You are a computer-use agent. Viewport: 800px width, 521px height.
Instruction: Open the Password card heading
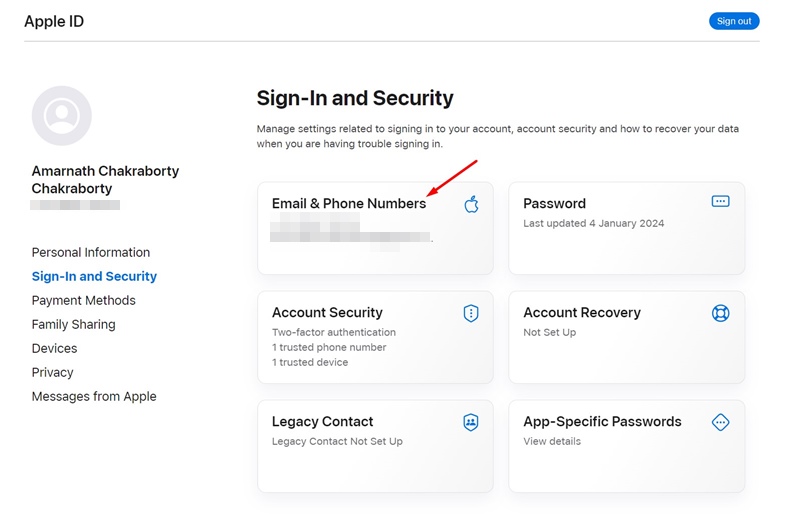(x=554, y=204)
